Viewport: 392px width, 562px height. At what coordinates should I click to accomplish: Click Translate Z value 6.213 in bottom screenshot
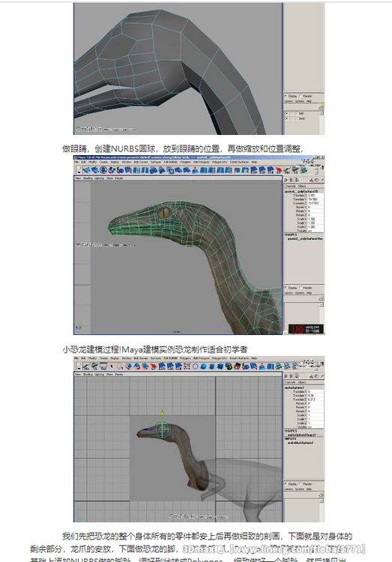click(x=316, y=399)
